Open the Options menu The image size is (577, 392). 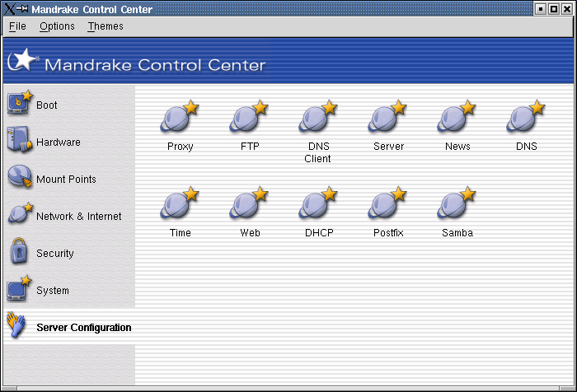(57, 26)
